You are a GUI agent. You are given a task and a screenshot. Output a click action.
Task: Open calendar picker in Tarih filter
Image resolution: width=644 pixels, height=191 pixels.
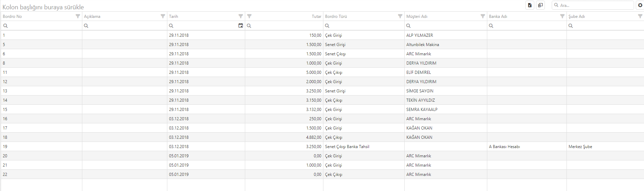(241, 26)
